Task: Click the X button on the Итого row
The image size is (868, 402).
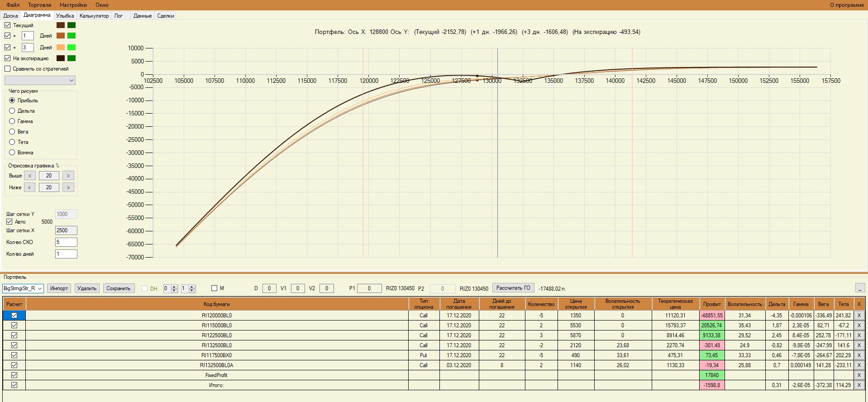Action: (x=859, y=385)
